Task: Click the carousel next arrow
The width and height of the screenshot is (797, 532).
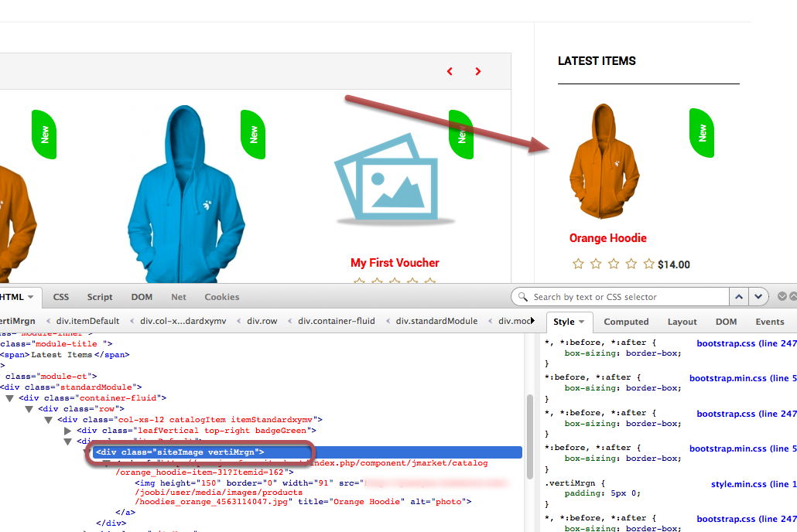Action: 477,72
